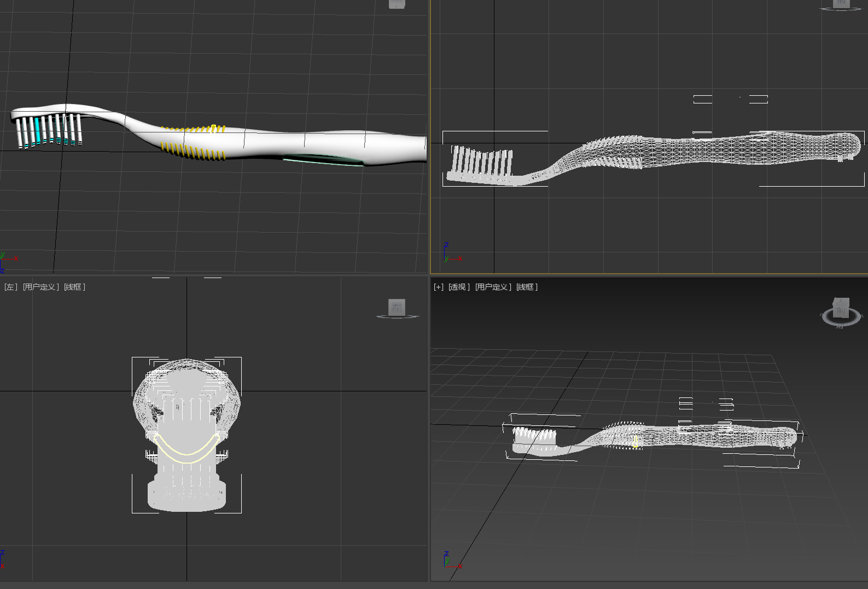The height and width of the screenshot is (589, 868).
Task: Click the west label on the perspective ViewCube compass
Action: 822,315
